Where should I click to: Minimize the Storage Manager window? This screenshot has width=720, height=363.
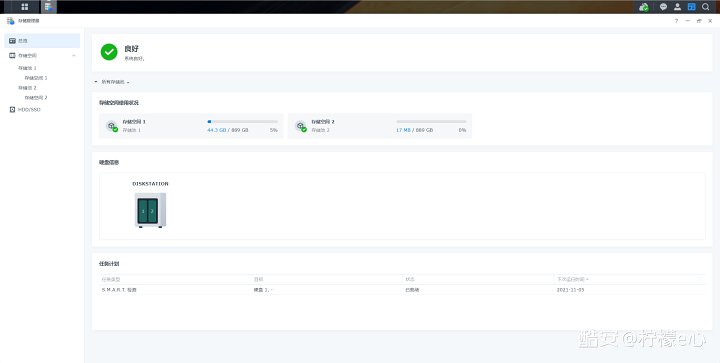click(x=687, y=21)
